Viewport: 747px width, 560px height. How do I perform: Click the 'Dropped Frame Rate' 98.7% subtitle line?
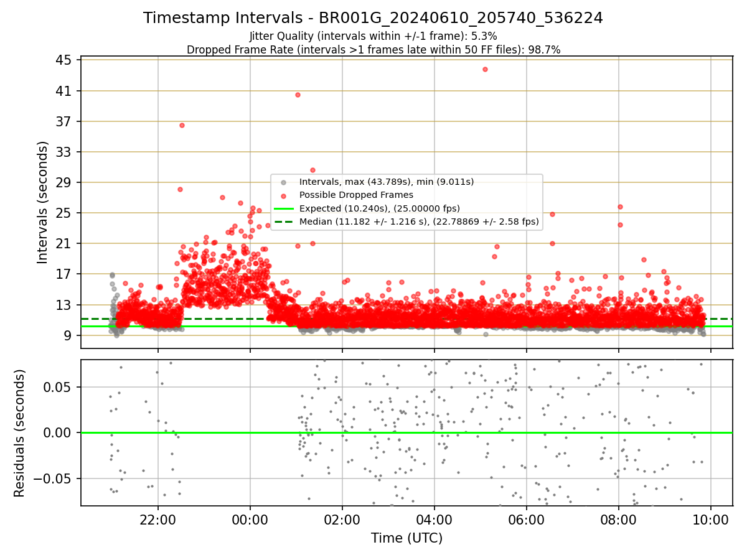pos(374,50)
